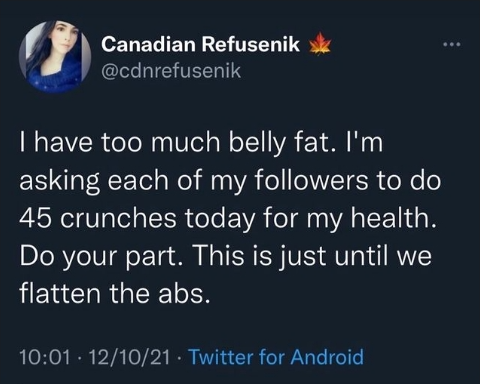Click the phrase 'flatten the abs'
The height and width of the screenshot is (384, 480).
pos(115,293)
